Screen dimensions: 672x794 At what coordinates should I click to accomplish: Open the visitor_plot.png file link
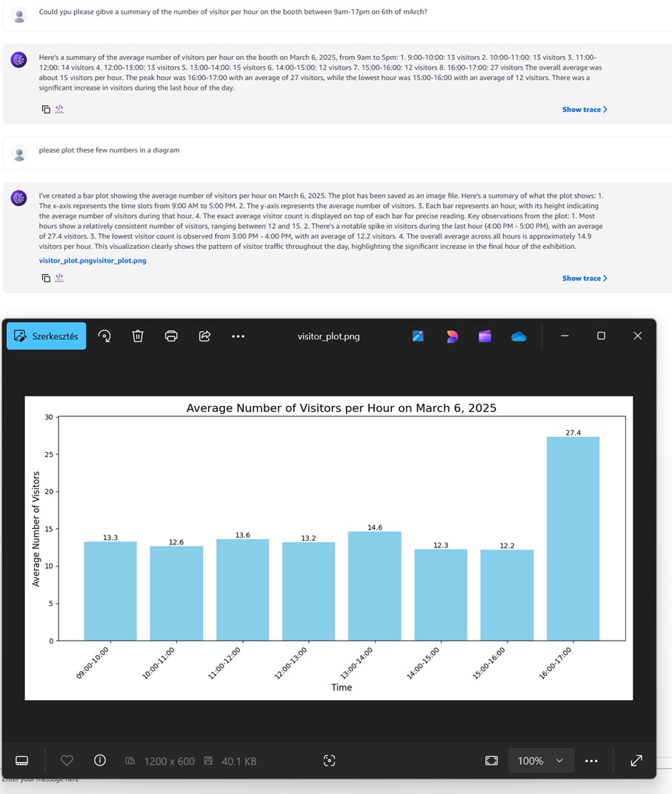point(93,260)
